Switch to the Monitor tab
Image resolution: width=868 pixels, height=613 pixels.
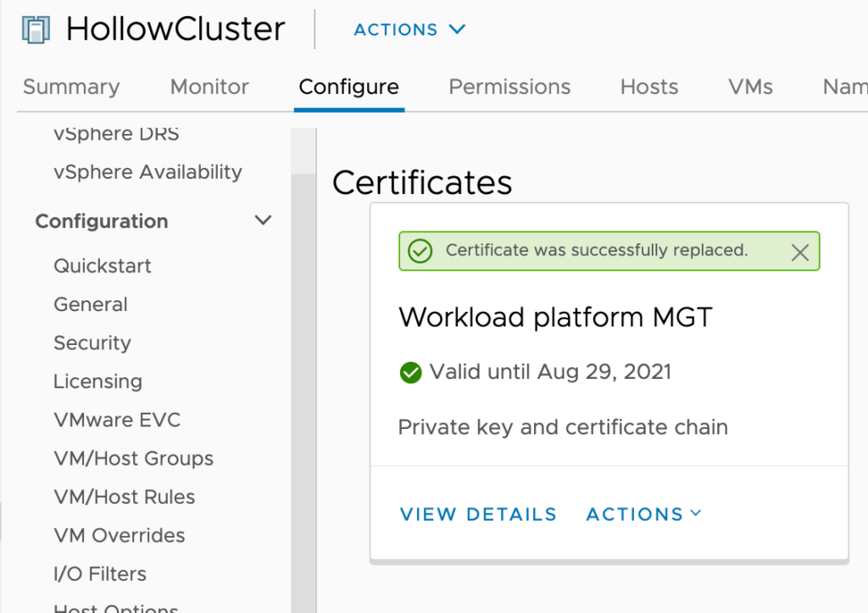tap(209, 87)
